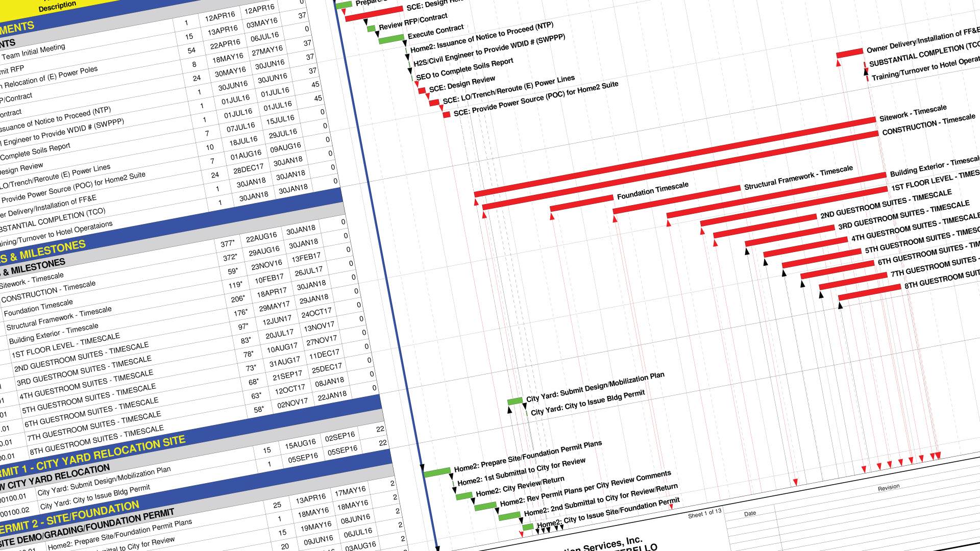Click the '13FEB17' finish date cell
This screenshot has width=980, height=551.
pos(306,258)
